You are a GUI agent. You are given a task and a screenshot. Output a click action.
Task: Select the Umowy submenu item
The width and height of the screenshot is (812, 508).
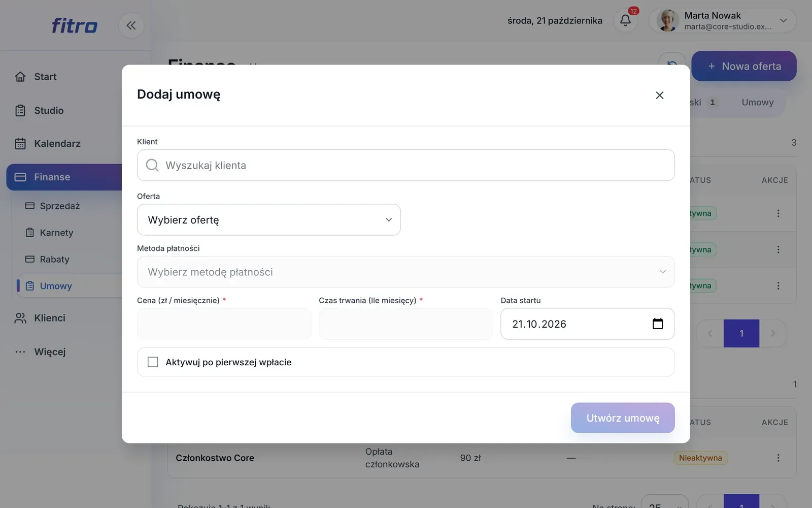tap(69, 286)
